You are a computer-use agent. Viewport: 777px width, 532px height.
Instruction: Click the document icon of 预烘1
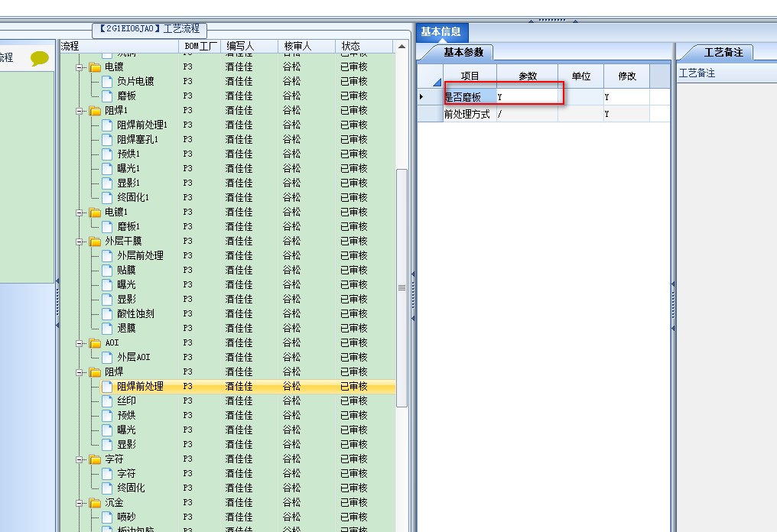point(107,154)
